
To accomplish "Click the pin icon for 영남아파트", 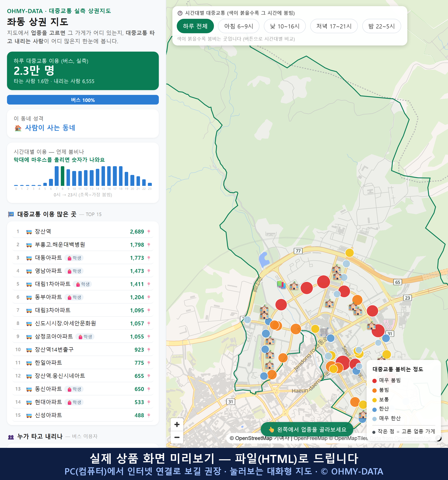I will [x=149, y=271].
